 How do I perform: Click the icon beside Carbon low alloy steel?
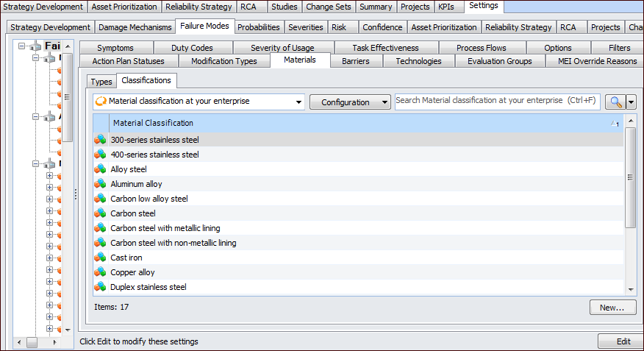[x=100, y=199]
